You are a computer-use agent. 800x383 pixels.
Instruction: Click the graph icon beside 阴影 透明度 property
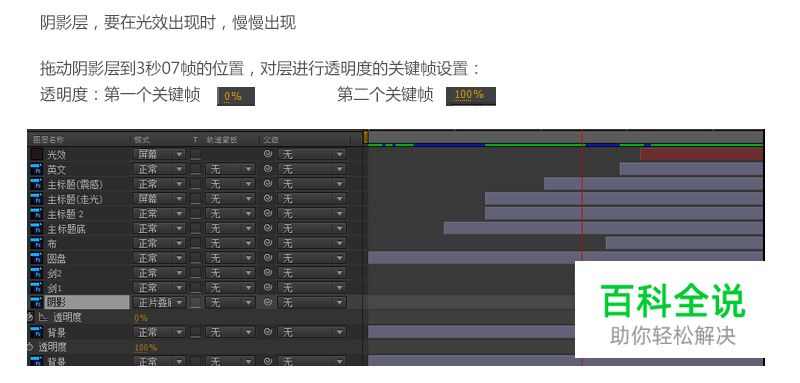click(x=43, y=317)
